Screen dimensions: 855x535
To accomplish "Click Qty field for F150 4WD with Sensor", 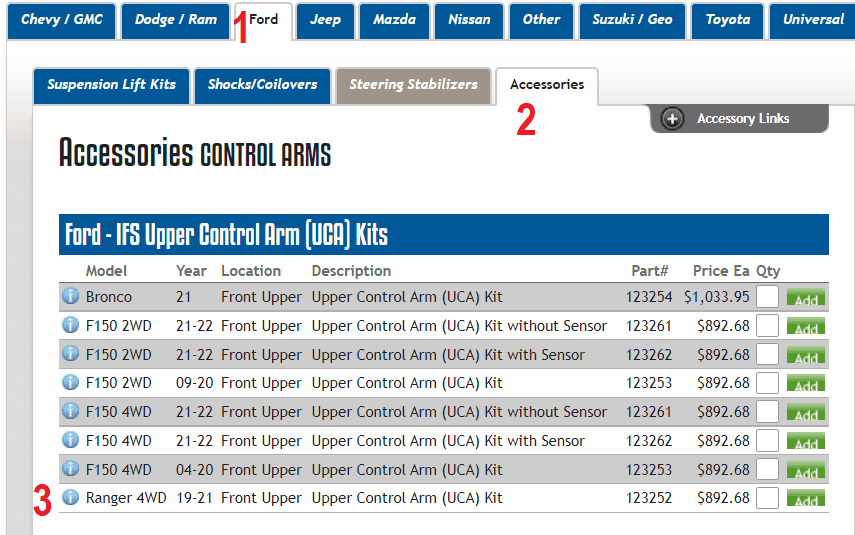I will 767,441.
